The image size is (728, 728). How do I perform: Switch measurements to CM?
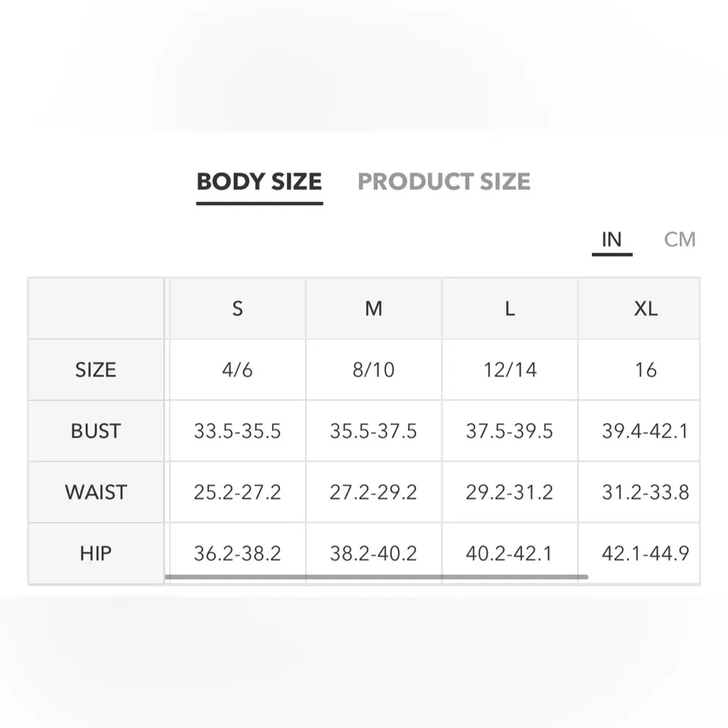click(x=680, y=240)
